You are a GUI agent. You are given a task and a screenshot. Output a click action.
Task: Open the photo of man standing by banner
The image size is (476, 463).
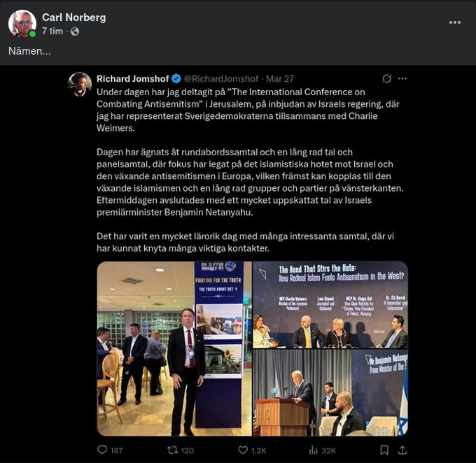[x=174, y=348]
